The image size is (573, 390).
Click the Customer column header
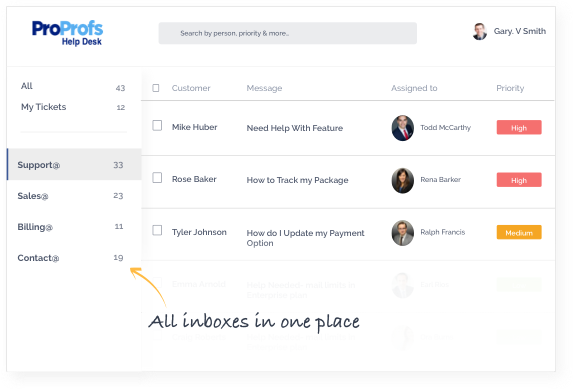[x=191, y=88]
